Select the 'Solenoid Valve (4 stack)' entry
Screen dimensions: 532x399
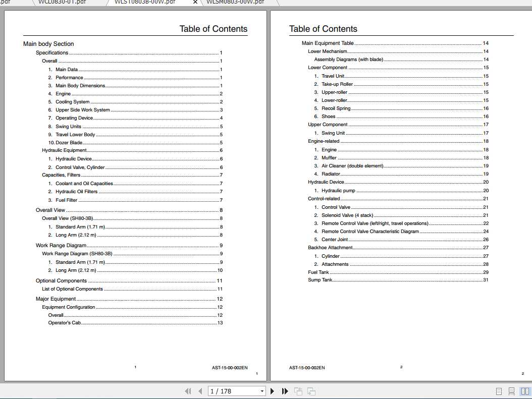point(401,215)
